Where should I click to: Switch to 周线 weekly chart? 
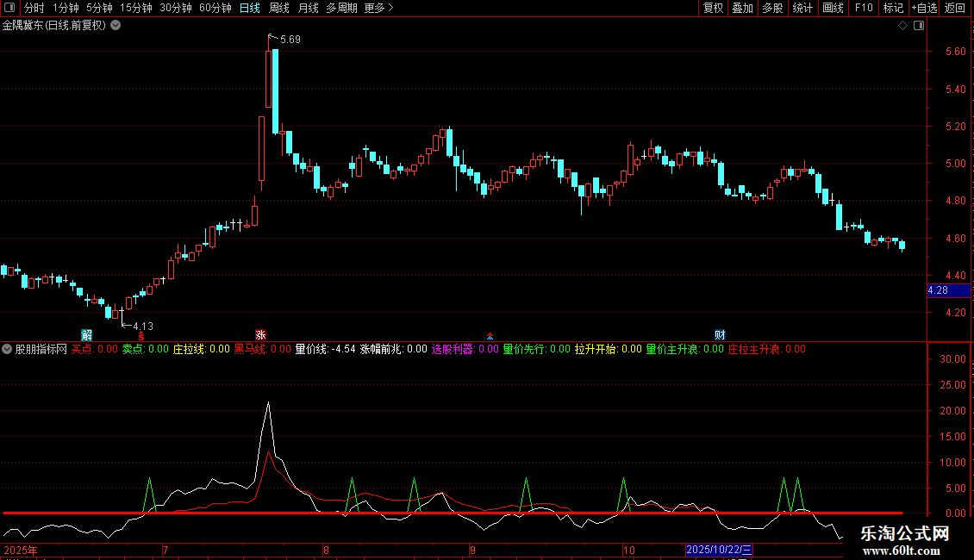pos(279,8)
